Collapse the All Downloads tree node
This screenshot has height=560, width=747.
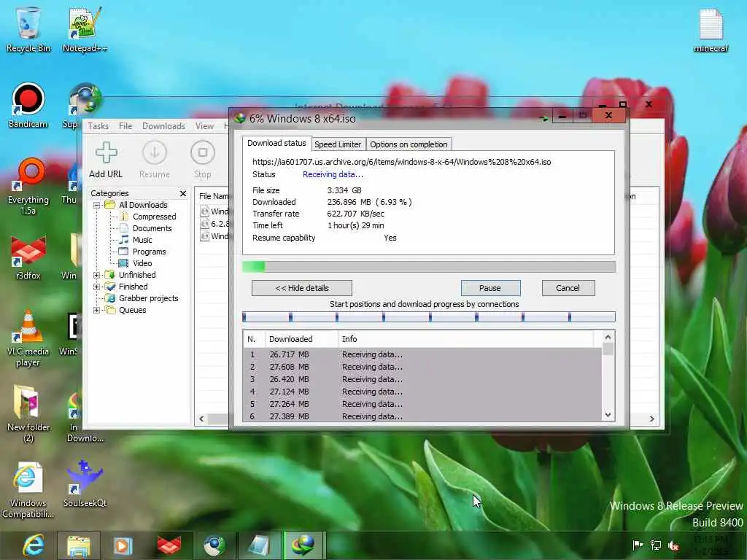[97, 205]
